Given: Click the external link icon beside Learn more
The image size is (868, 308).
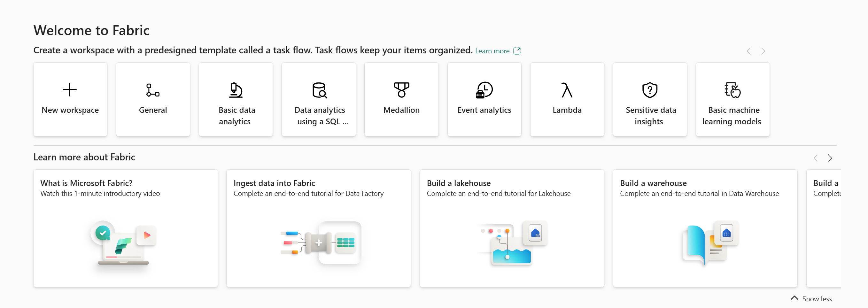Looking at the screenshot, I should pos(517,51).
